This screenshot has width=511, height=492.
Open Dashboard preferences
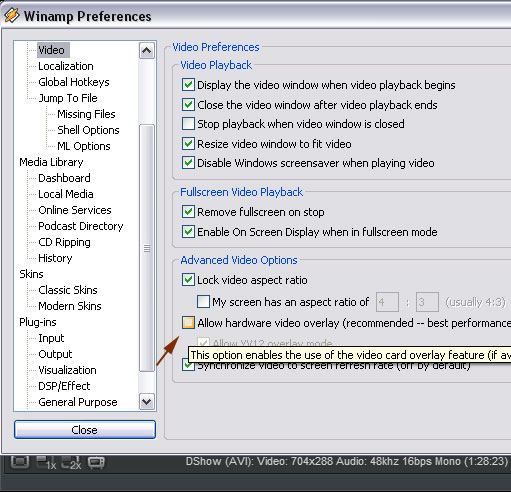click(64, 178)
